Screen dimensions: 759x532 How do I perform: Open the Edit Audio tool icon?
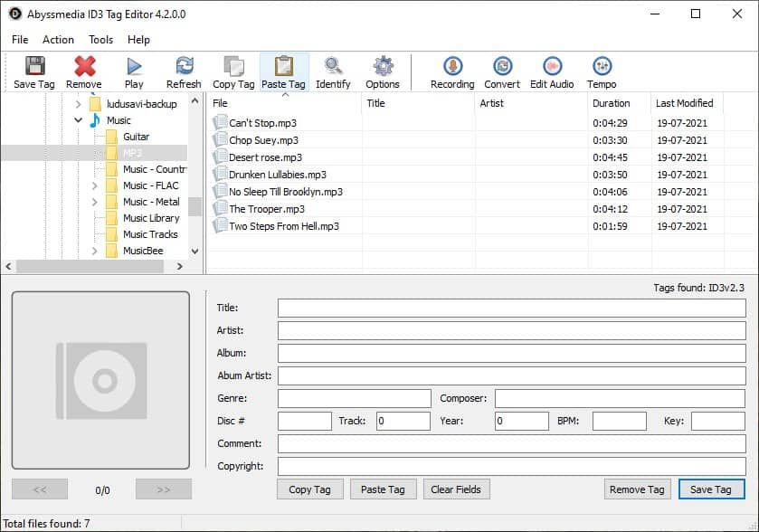[x=552, y=66]
